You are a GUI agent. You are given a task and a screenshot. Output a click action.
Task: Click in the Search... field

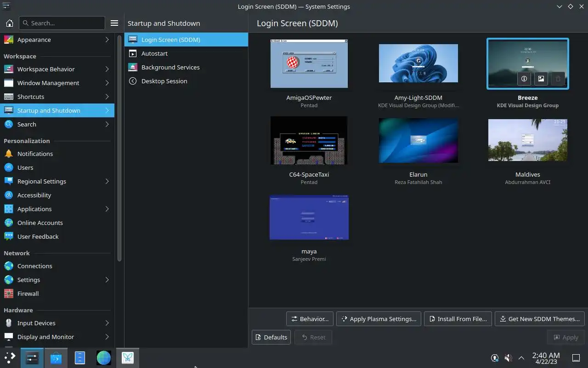tap(62, 23)
